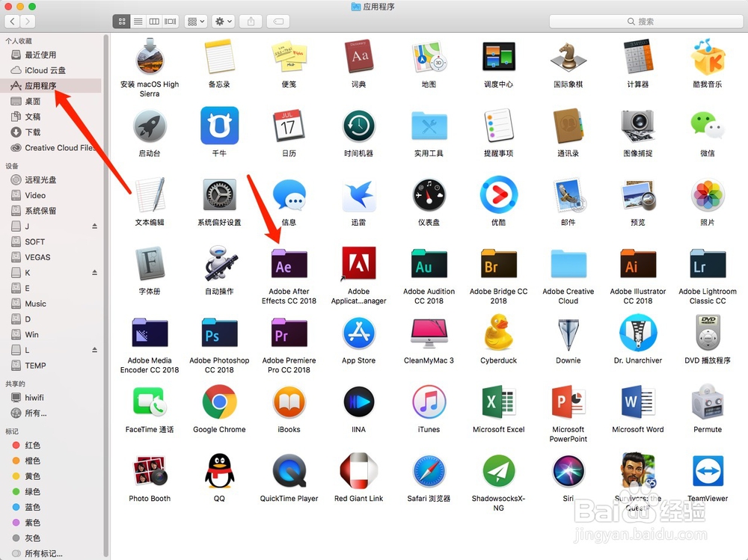Select the CleanMyMac 3 icon
748x560 pixels.
pos(429,333)
